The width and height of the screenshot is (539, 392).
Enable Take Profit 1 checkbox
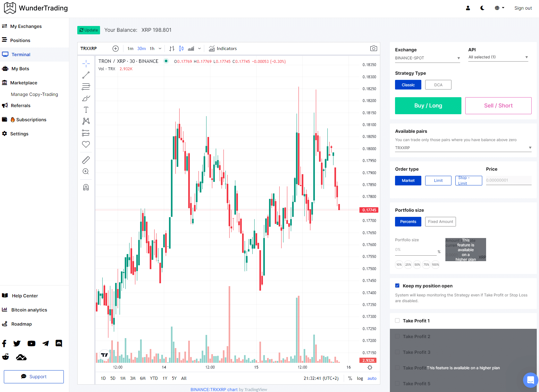(x=397, y=320)
